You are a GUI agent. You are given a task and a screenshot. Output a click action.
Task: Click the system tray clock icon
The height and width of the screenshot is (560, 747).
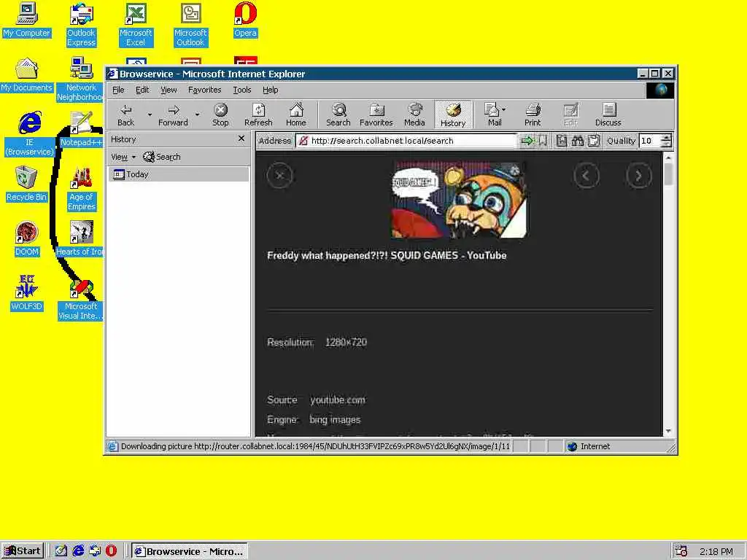(681, 551)
